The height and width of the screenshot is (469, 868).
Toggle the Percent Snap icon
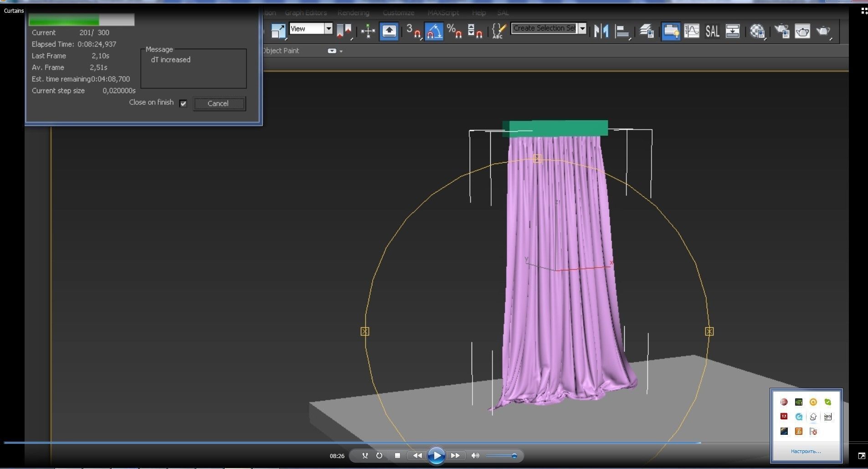[454, 31]
